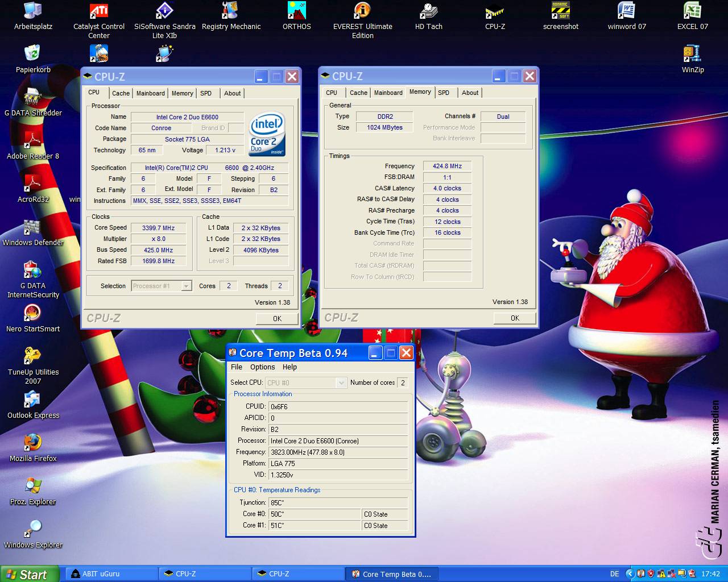Screen dimensions: 728x582
Task: Click the Intel Core 2 Duo logo
Action: click(267, 135)
